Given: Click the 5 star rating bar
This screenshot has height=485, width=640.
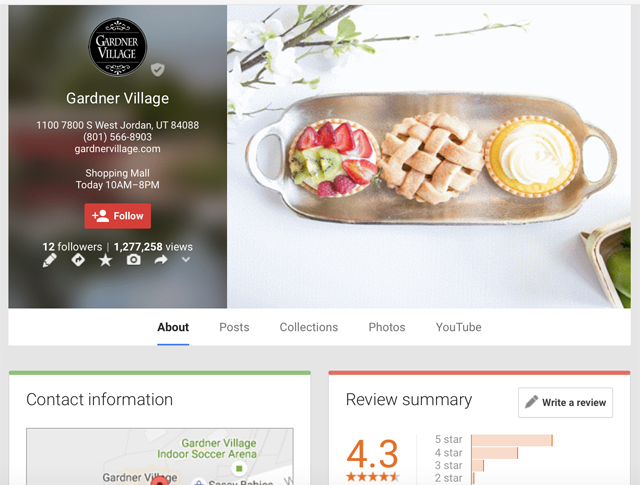Looking at the screenshot, I should coord(512,441).
